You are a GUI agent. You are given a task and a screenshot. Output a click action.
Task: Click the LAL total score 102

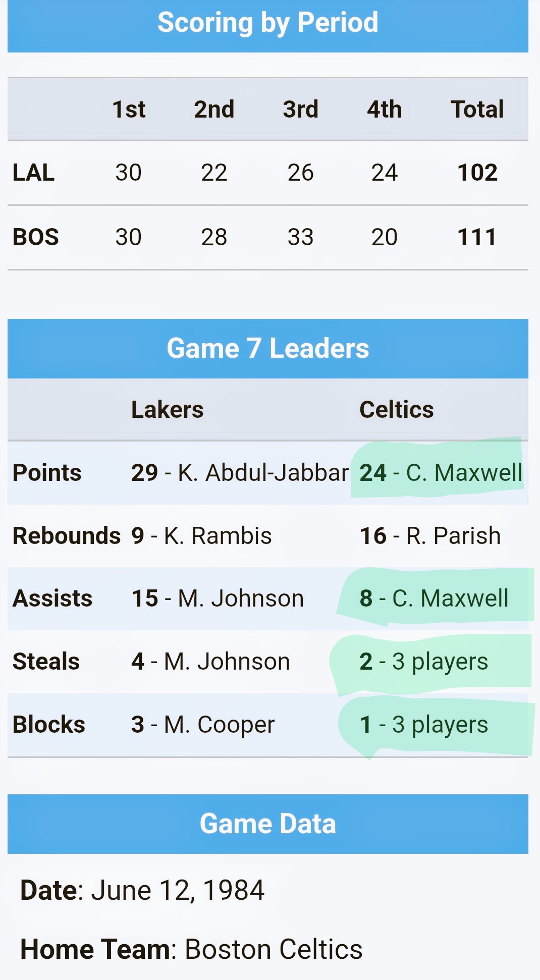[477, 173]
